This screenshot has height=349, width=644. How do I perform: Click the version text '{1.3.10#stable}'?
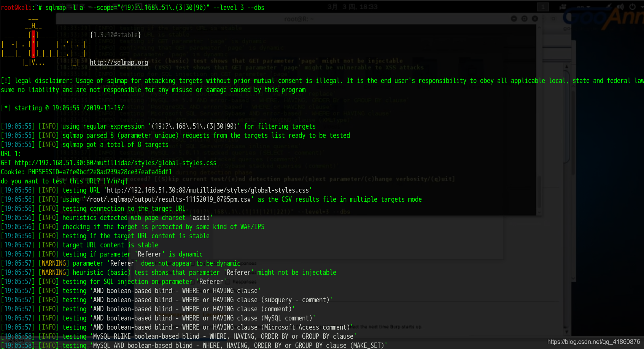(x=116, y=35)
